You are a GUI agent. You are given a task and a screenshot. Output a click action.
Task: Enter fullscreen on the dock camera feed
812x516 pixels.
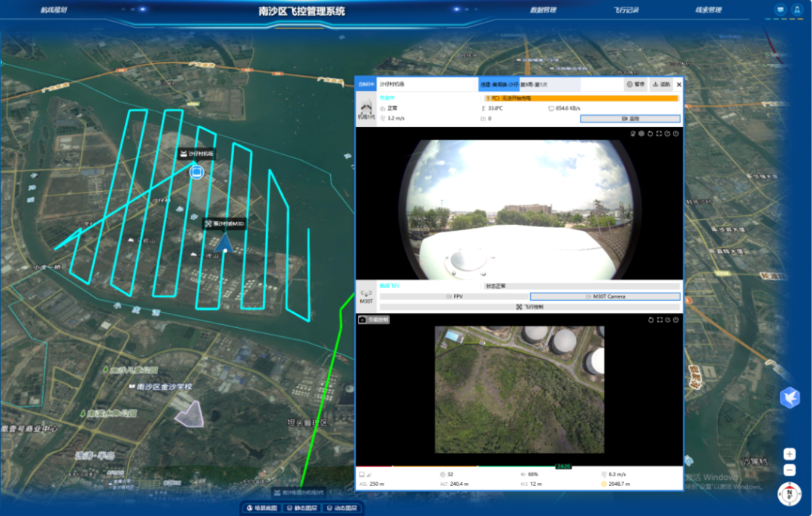pyautogui.click(x=659, y=134)
